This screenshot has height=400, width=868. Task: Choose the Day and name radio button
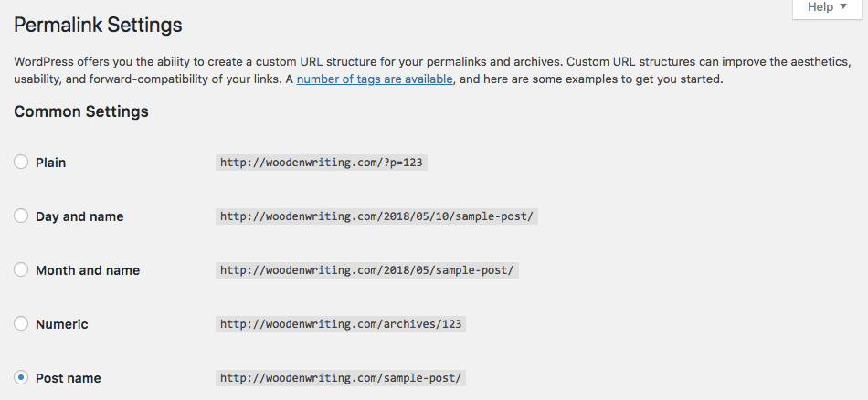tap(21, 216)
